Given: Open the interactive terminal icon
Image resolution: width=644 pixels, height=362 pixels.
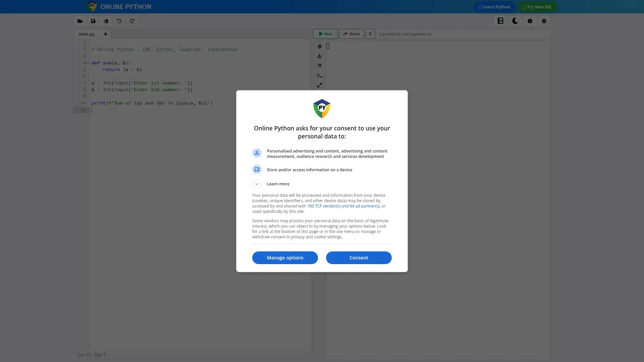Looking at the screenshot, I should pos(320,75).
